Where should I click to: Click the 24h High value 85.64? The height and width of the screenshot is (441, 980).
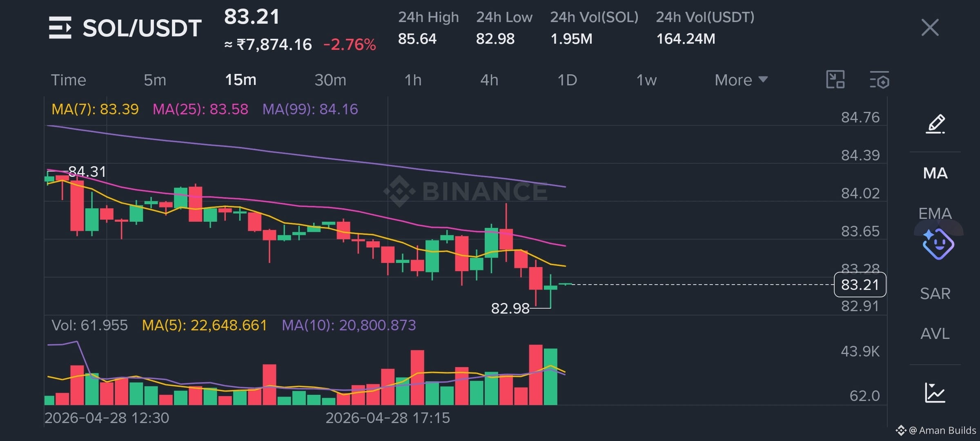[417, 39]
